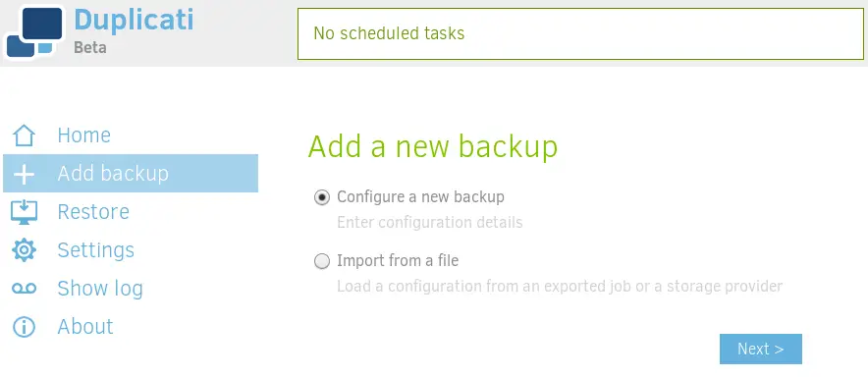868x378 pixels.
Task: Click the About info circle icon
Action: [x=24, y=327]
